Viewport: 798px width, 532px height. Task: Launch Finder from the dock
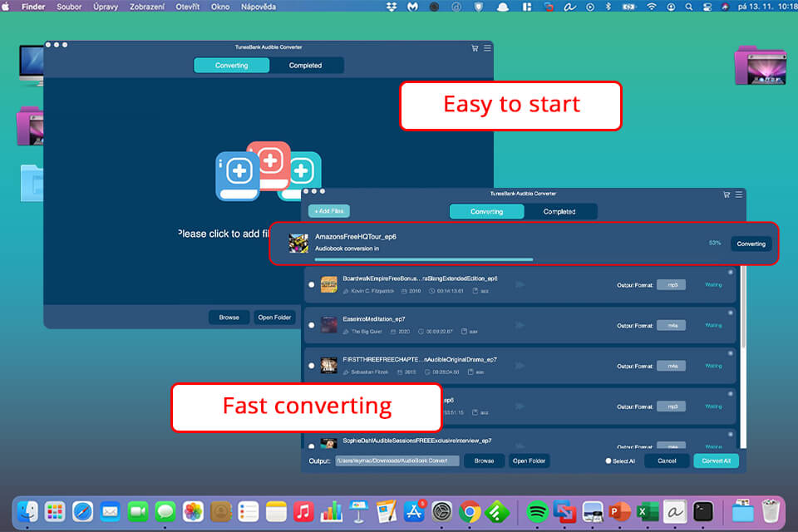tap(27, 512)
